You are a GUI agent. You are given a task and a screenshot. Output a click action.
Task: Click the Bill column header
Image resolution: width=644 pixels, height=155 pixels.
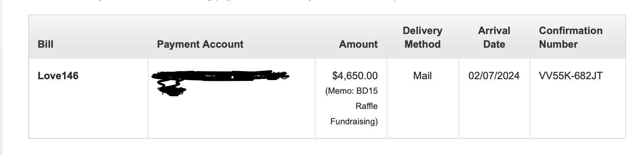(x=46, y=44)
